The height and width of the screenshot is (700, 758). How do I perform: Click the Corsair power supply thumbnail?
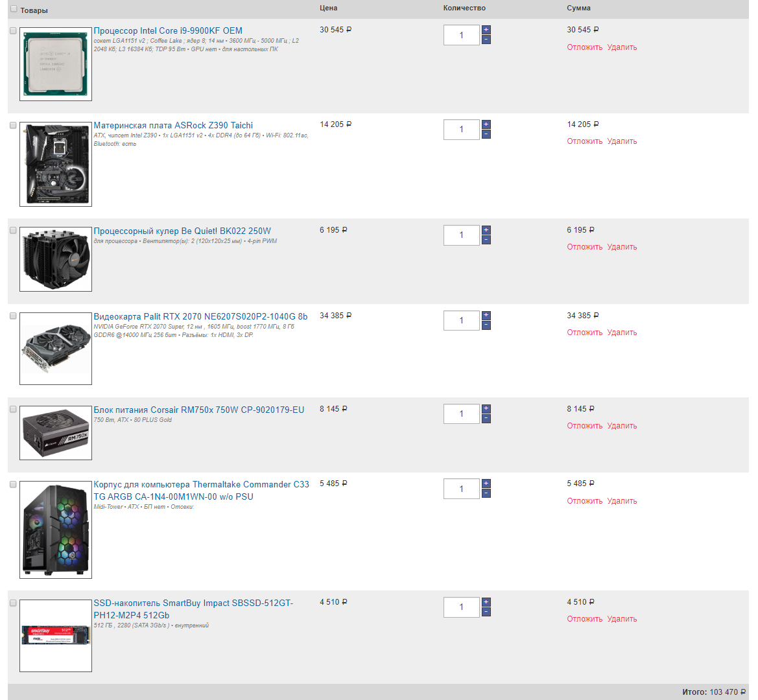(56, 433)
